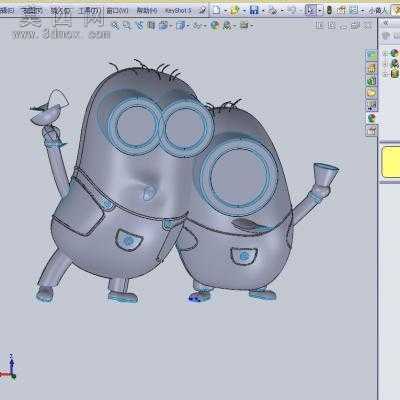Image resolution: width=400 pixels, height=400 pixels.
Task: Open the File Explorer folder tab
Action: pos(371,93)
